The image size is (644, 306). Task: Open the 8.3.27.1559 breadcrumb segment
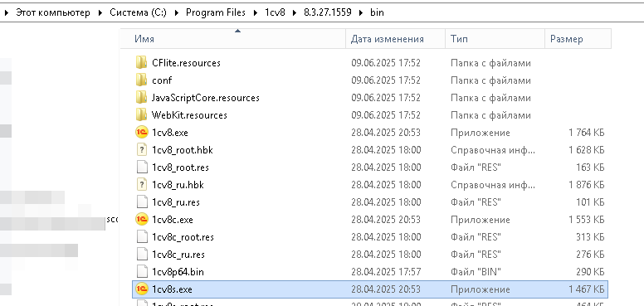(x=327, y=12)
